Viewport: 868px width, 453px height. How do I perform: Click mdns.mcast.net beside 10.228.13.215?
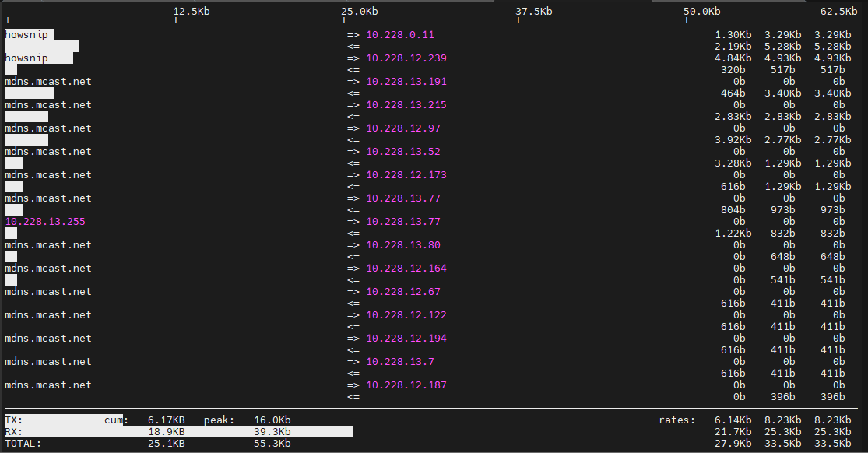[48, 104]
